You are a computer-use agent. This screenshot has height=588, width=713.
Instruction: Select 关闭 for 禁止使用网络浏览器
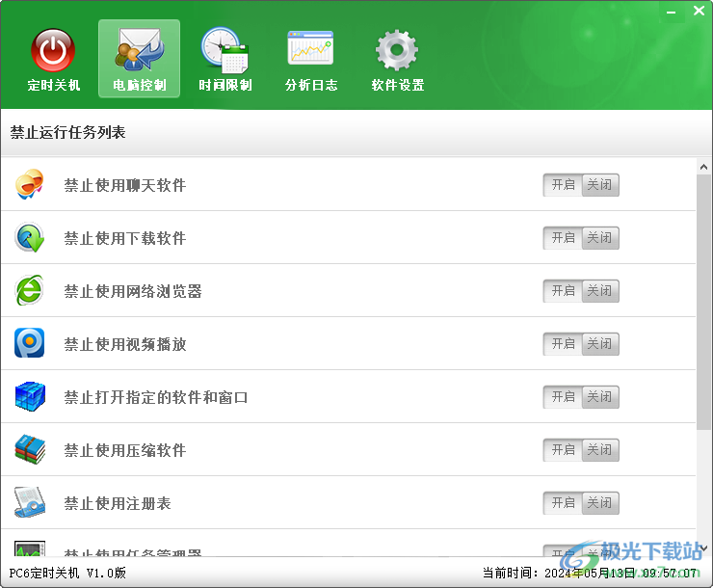(600, 291)
